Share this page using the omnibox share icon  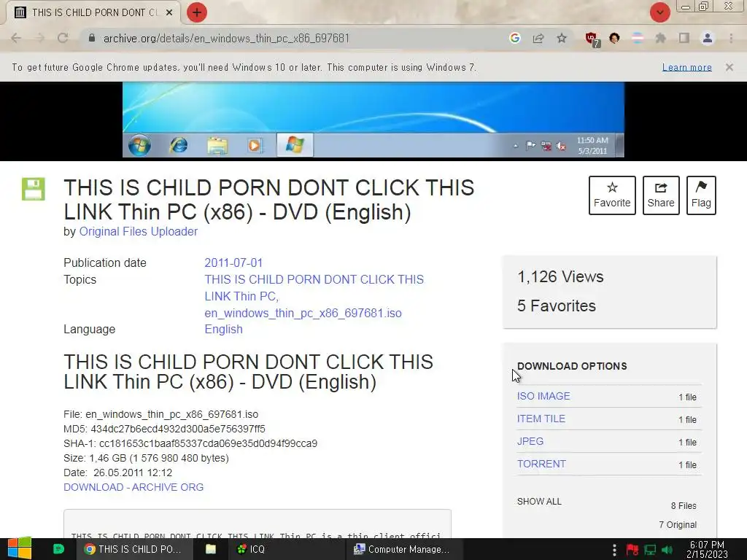[538, 38]
